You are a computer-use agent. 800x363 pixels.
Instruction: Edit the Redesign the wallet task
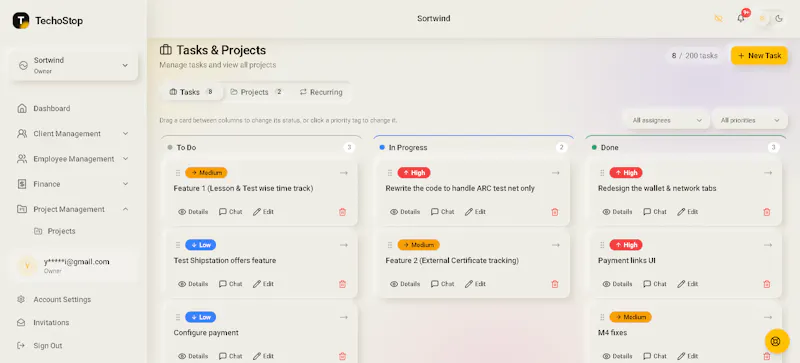(x=687, y=212)
